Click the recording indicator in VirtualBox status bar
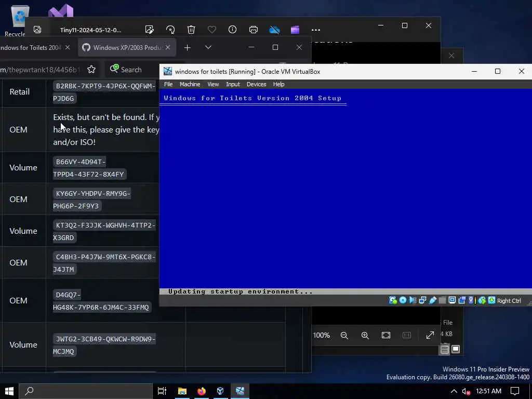 pos(462,300)
